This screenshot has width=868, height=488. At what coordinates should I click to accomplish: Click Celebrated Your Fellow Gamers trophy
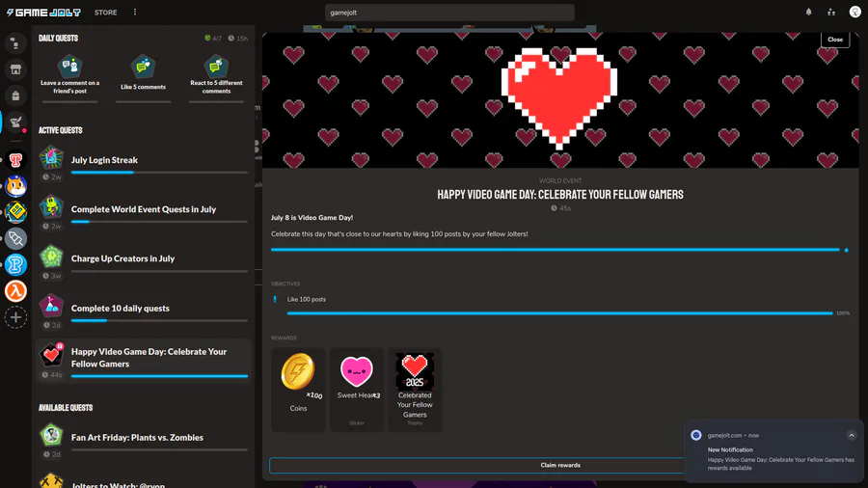pyautogui.click(x=415, y=390)
